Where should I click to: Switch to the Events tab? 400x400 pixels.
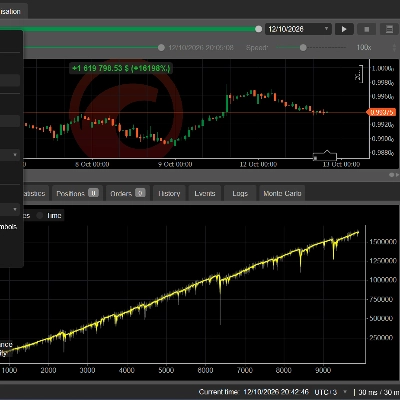click(x=205, y=193)
